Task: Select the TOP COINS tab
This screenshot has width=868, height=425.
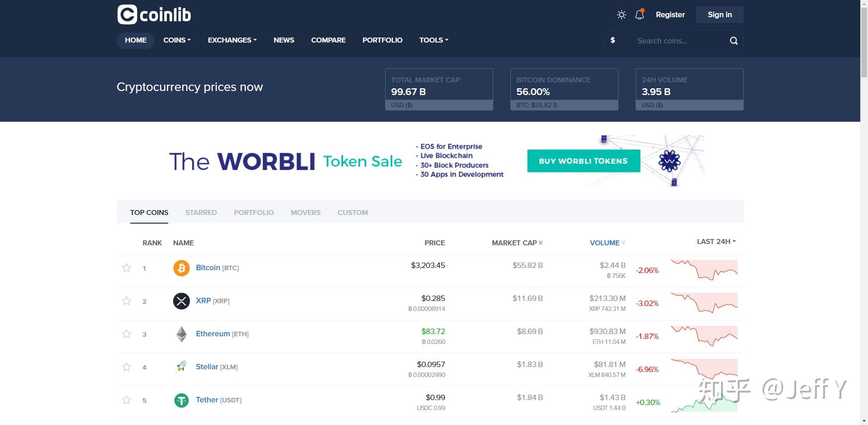Action: (x=149, y=213)
